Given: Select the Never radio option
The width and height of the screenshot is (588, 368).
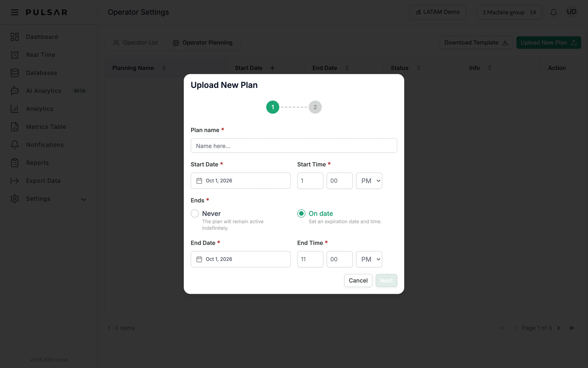Looking at the screenshot, I should tap(195, 213).
